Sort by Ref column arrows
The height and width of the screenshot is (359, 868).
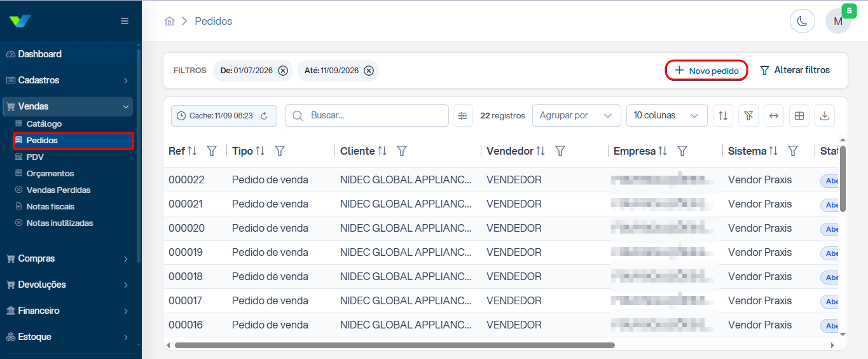pos(193,151)
